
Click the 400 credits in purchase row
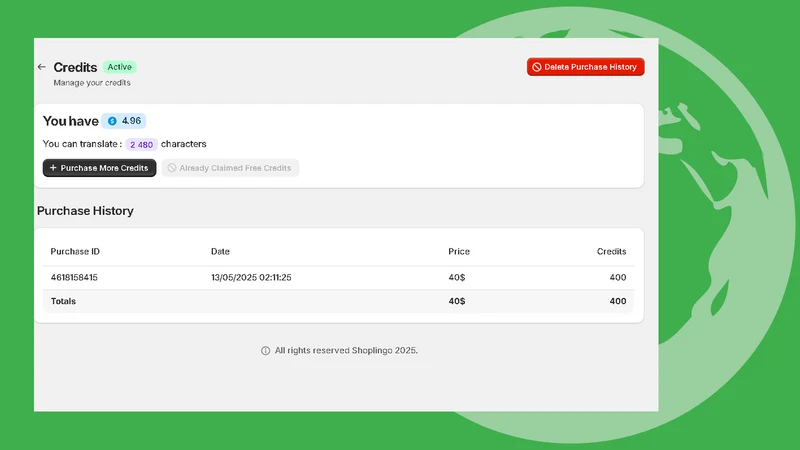tap(618, 278)
